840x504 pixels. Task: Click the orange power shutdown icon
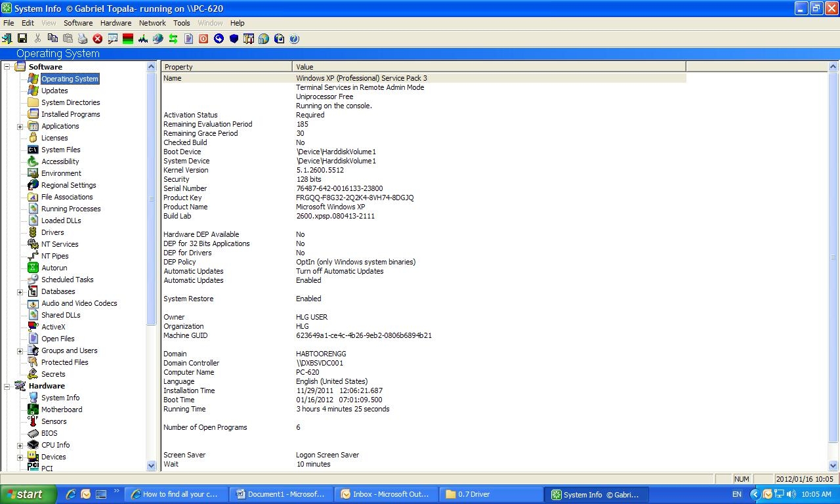pyautogui.click(x=203, y=39)
